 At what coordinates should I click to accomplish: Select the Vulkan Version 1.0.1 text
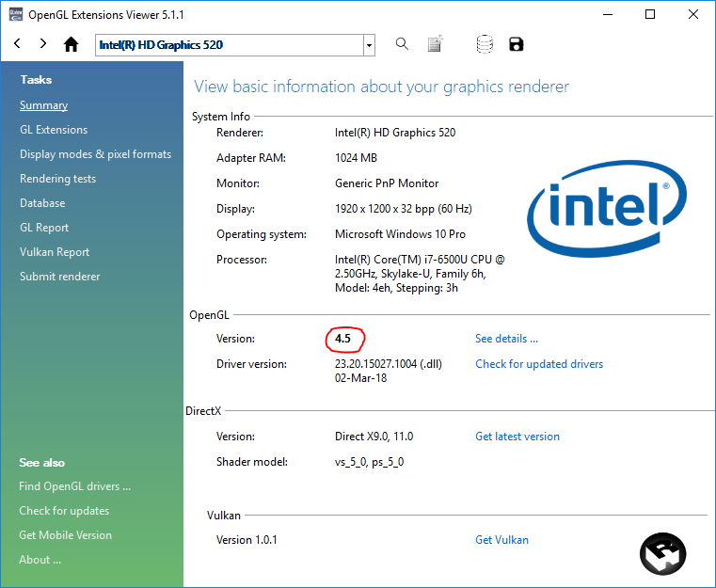tap(247, 540)
